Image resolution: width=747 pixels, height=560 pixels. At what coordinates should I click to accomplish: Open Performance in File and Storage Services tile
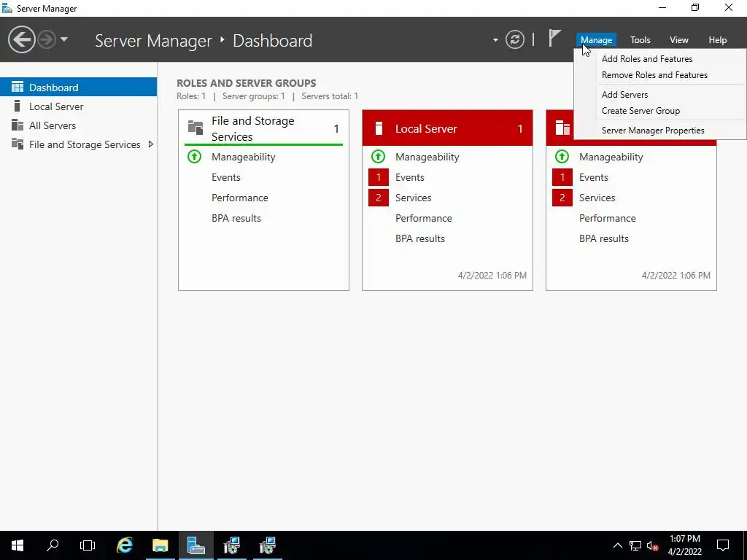coord(239,198)
